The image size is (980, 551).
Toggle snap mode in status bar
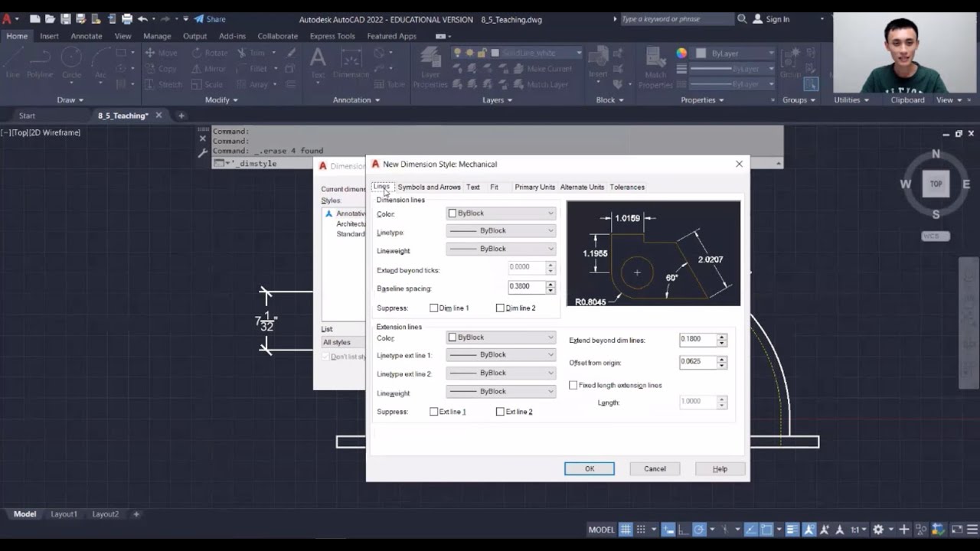pos(641,530)
